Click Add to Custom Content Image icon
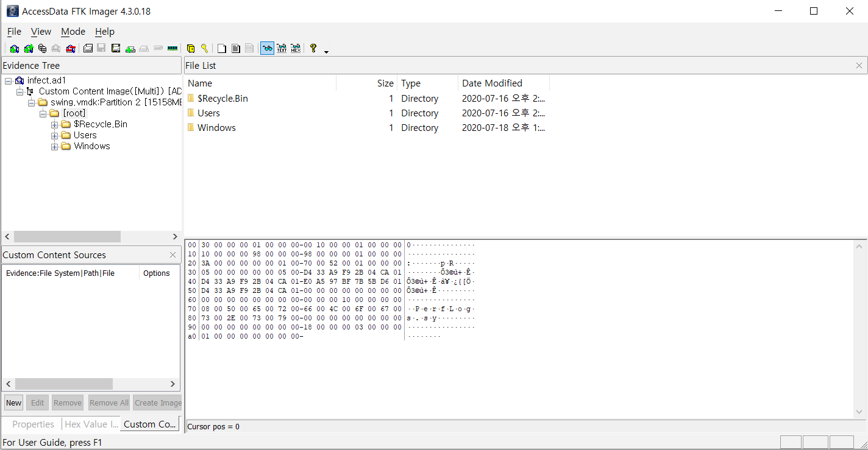 pos(130,48)
